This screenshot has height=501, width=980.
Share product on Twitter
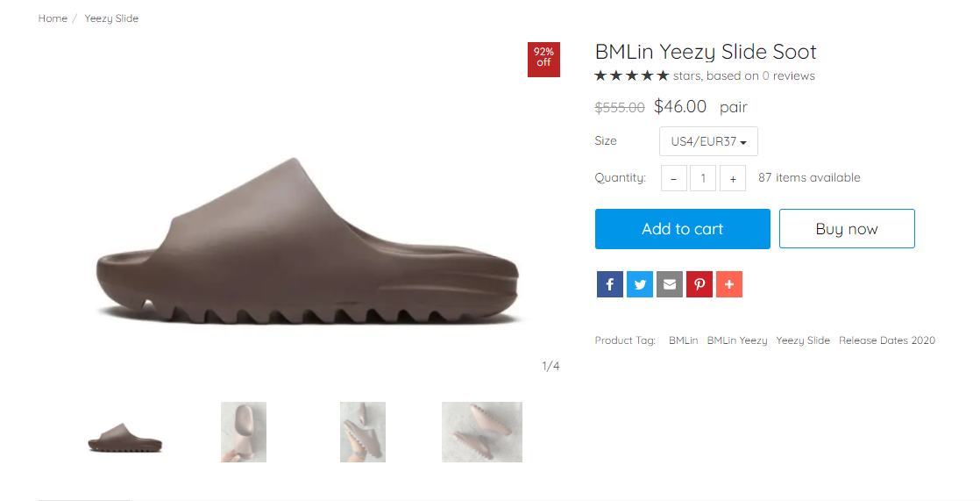click(639, 284)
